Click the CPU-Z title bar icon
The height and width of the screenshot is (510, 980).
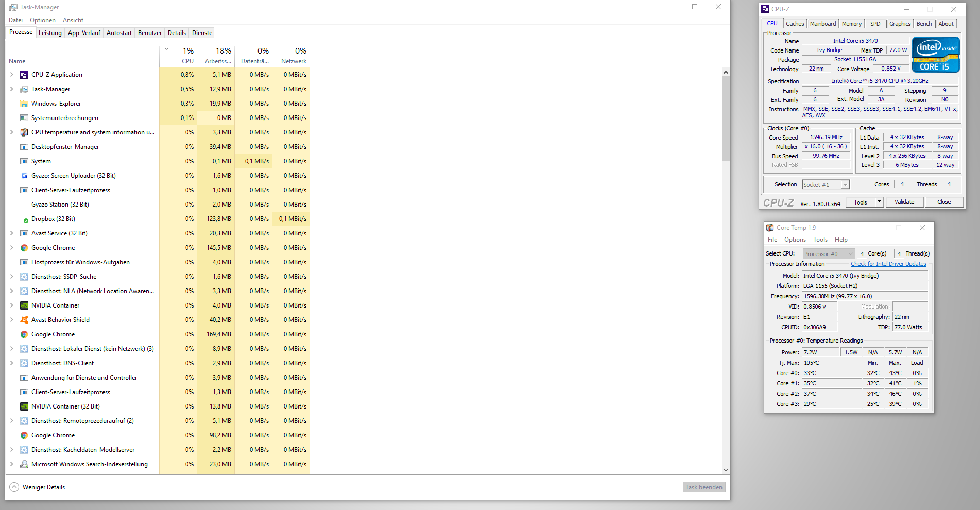point(765,9)
